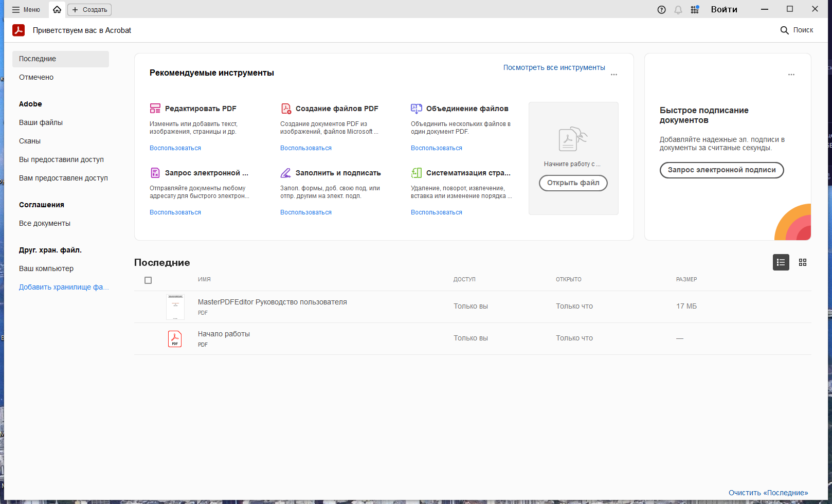Click Запрос электронной подписи tool icon
Viewport: 832px width, 504px height.
pos(155,173)
